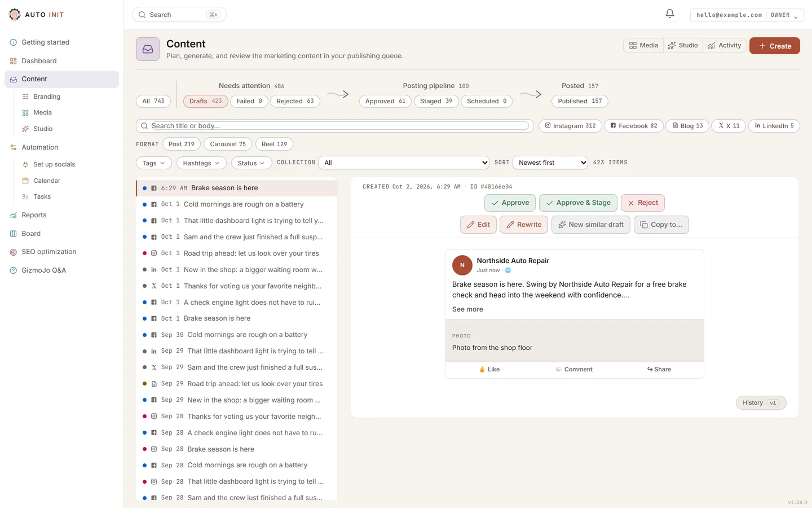The width and height of the screenshot is (812, 508).
Task: Open GizmoJo Q&A page
Action: [x=44, y=270]
